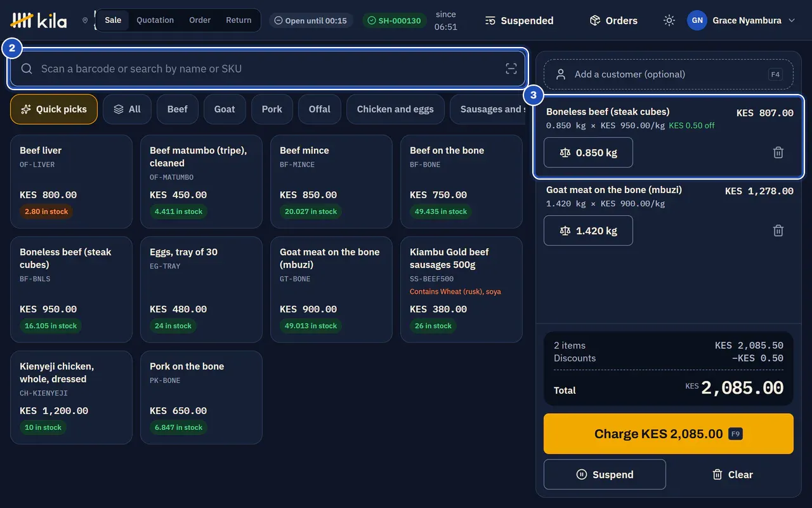The width and height of the screenshot is (812, 508).
Task: Delete the Boneless beef cart line
Action: [x=778, y=152]
